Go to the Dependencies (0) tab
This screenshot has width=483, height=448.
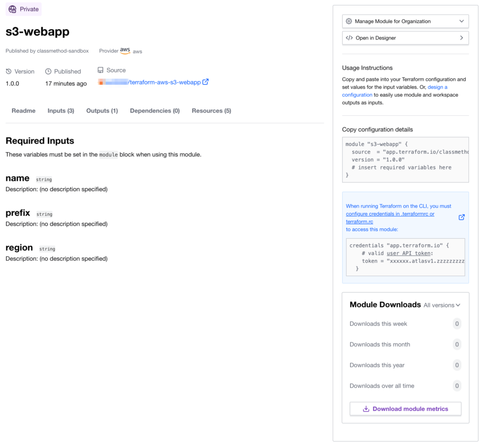pos(154,111)
